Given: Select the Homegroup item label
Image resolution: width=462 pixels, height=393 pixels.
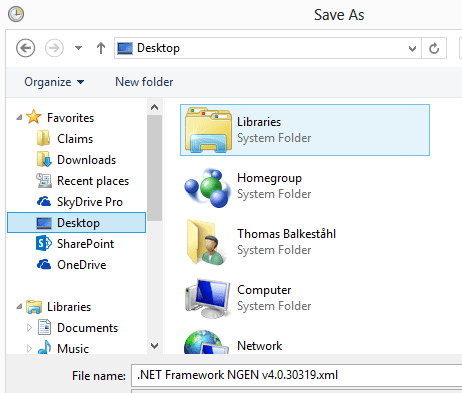Looking at the screenshot, I should click(269, 178).
